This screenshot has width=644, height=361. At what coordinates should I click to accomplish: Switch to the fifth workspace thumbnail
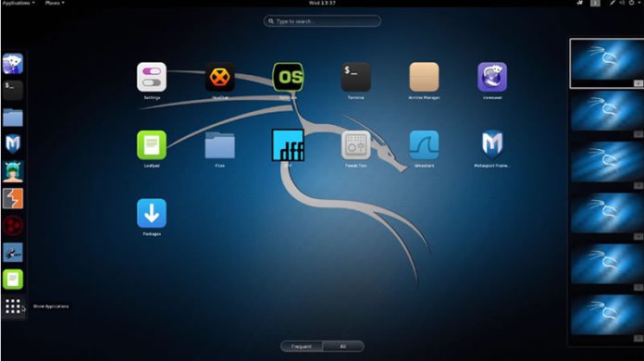[x=607, y=264]
